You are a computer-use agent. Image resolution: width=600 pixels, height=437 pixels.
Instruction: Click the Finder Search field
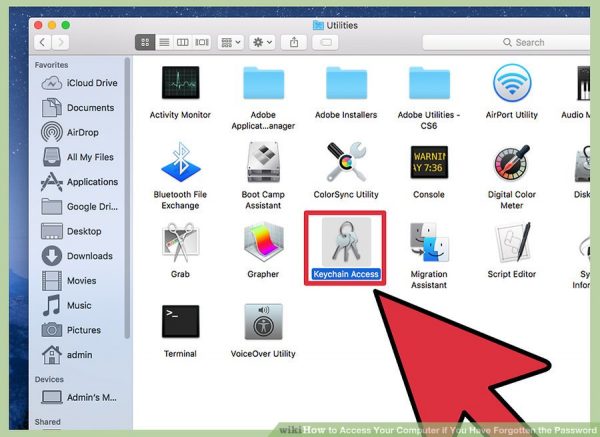(506, 42)
